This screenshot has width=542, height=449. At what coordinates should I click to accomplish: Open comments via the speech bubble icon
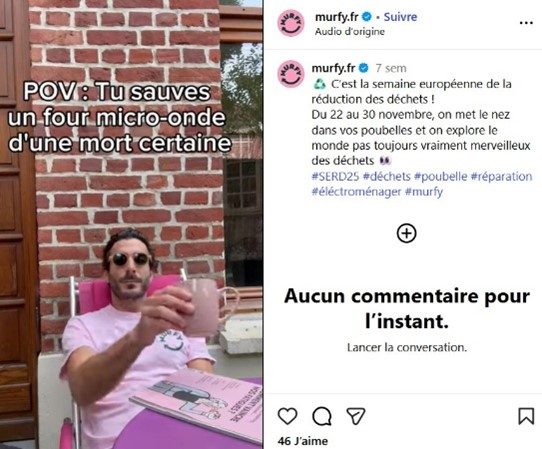click(x=322, y=416)
